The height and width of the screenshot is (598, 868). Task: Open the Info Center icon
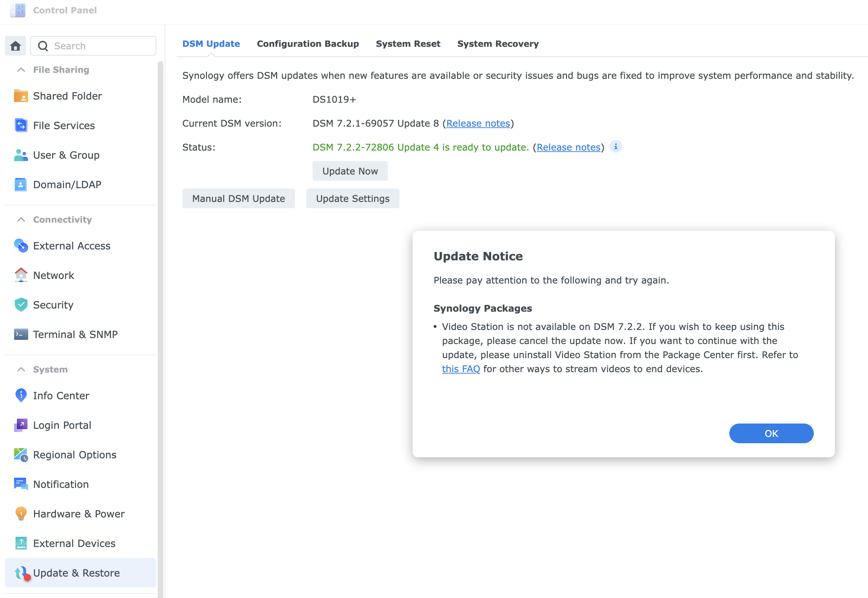pos(21,395)
